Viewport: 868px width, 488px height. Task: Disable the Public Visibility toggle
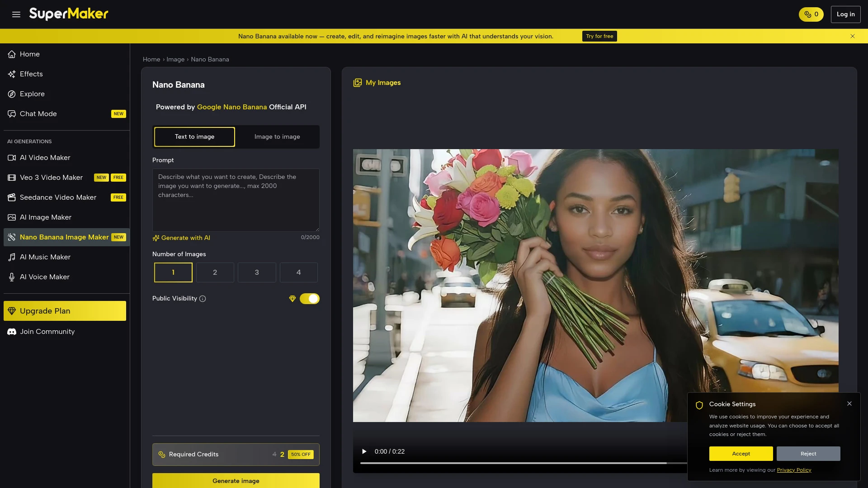click(x=310, y=298)
